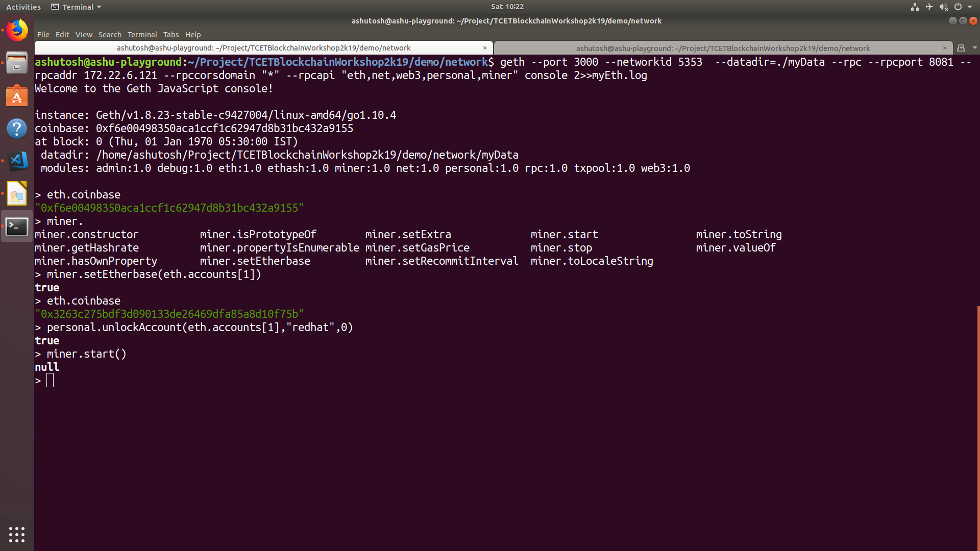980x551 pixels.
Task: Click miner.toLocaleString completion entry
Action: [x=592, y=261]
